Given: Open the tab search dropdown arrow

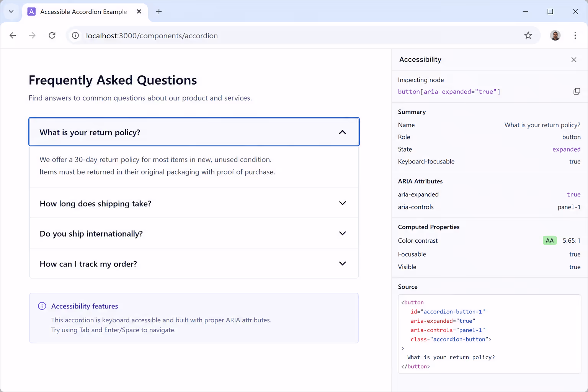Looking at the screenshot, I should tap(11, 11).
